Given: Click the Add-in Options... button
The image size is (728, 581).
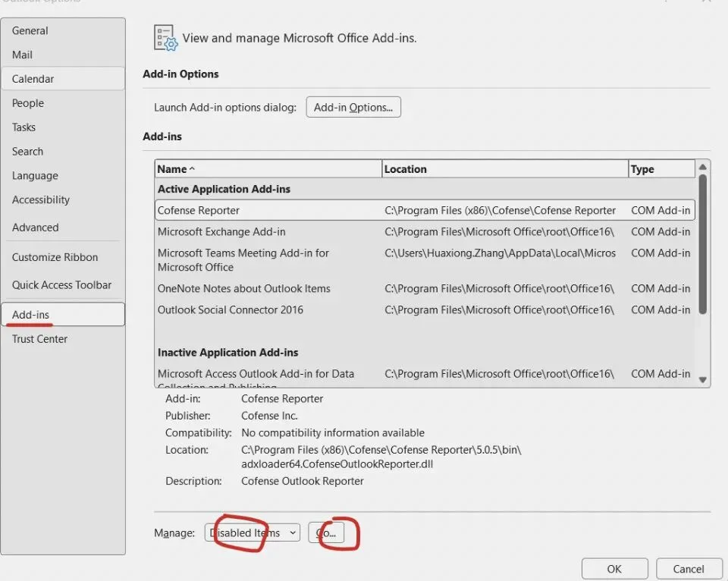Looking at the screenshot, I should click(x=353, y=107).
